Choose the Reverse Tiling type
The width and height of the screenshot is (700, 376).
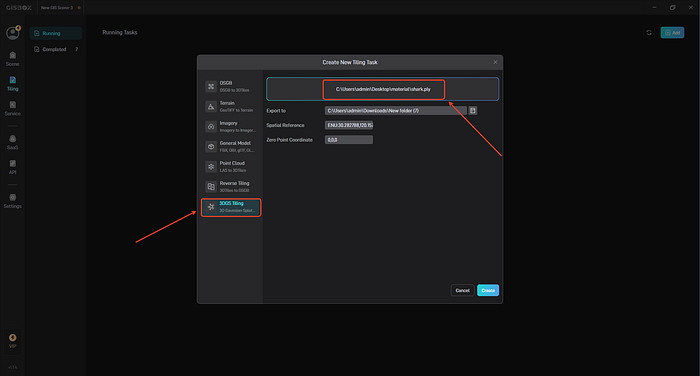click(x=231, y=187)
